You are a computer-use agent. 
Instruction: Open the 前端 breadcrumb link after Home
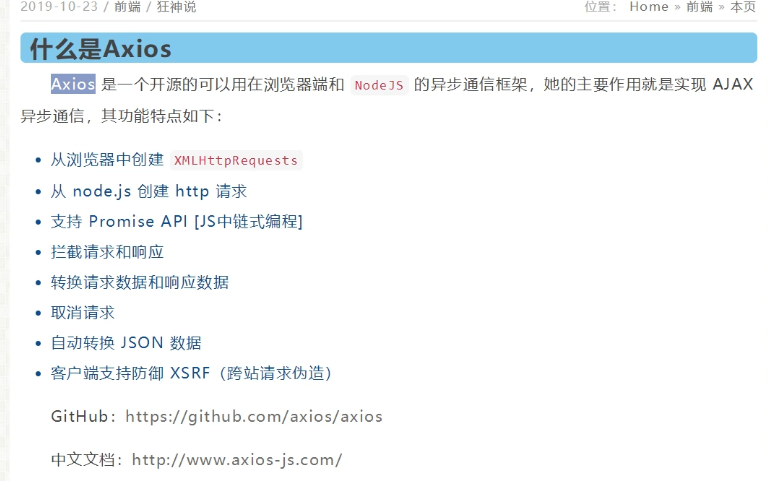click(699, 7)
